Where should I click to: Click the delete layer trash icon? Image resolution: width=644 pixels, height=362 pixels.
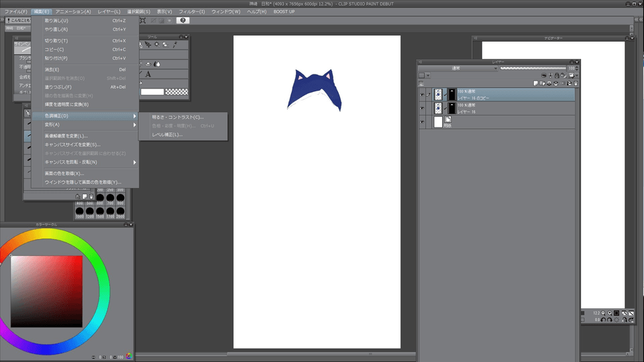576,83
